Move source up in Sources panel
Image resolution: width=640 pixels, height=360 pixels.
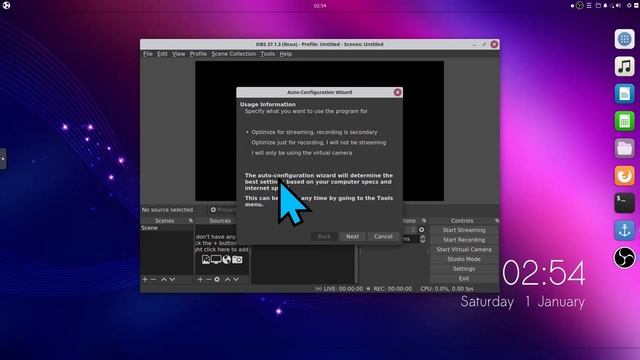click(227, 280)
